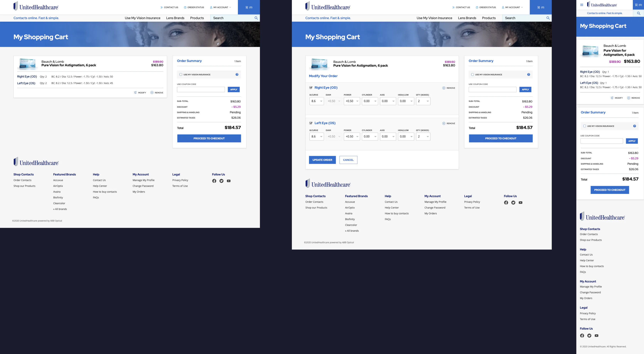This screenshot has height=354, width=644.
Task: Click Cancel button in Modify Your Order
Action: pos(348,160)
